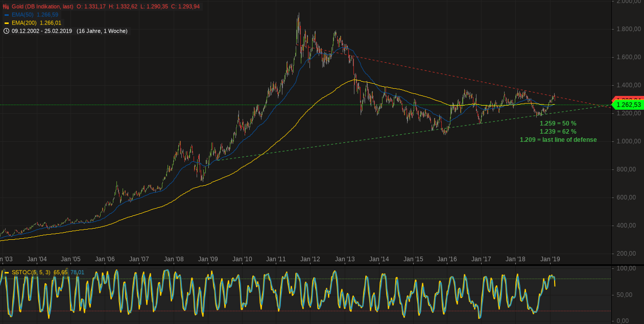This screenshot has height=324, width=644.
Task: Click the '1.000,00' price axis label
Action: [x=629, y=141]
